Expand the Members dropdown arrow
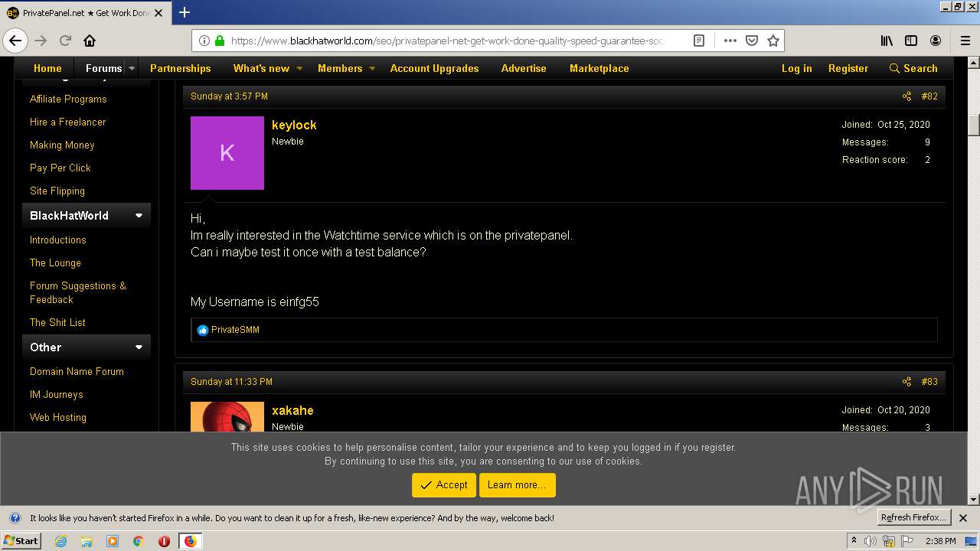980x551 pixels. point(372,68)
